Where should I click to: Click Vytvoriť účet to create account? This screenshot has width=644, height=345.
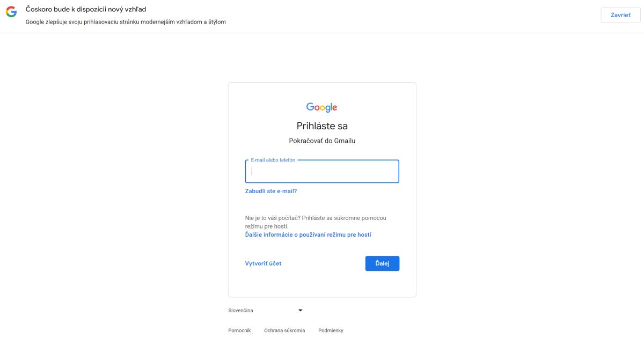(263, 263)
